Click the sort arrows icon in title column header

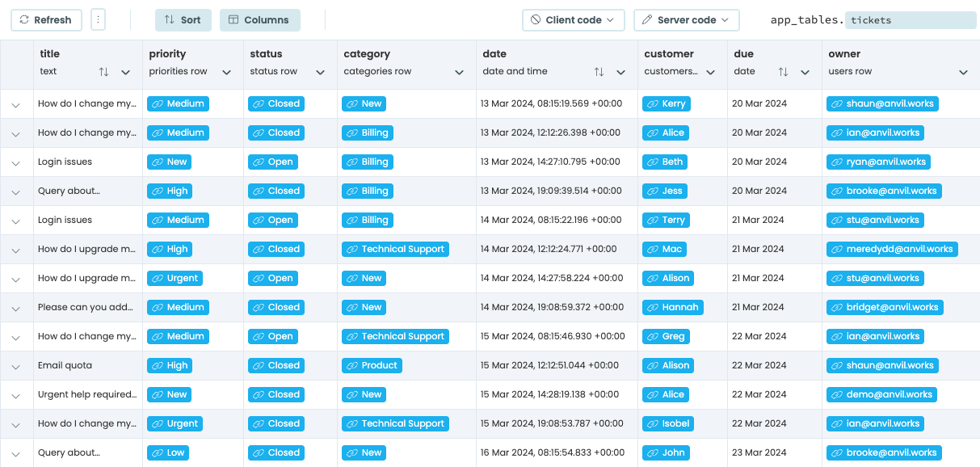pyautogui.click(x=103, y=72)
